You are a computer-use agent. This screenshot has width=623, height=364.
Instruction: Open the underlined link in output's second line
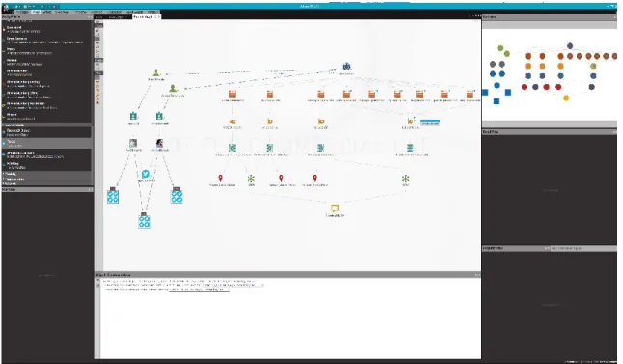pyautogui.click(x=232, y=285)
